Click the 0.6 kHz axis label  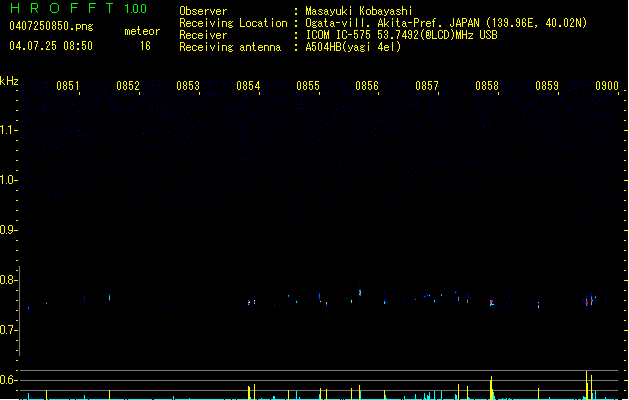pyautogui.click(x=8, y=380)
